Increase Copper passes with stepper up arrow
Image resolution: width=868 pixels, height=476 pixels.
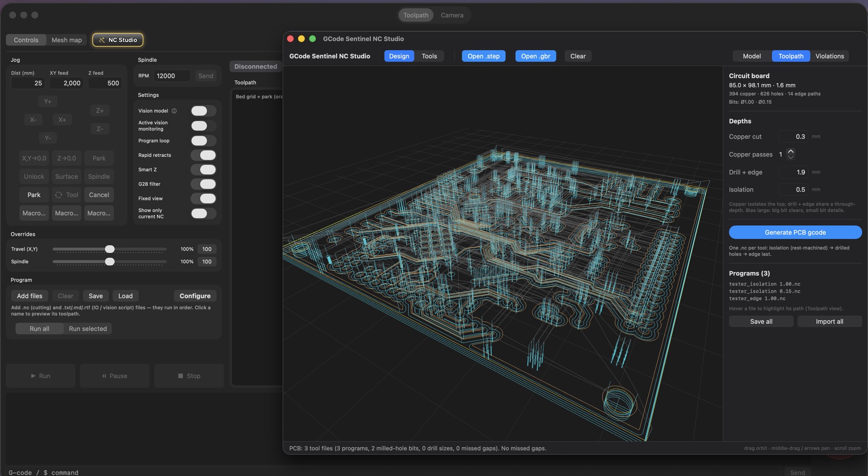[x=791, y=151]
